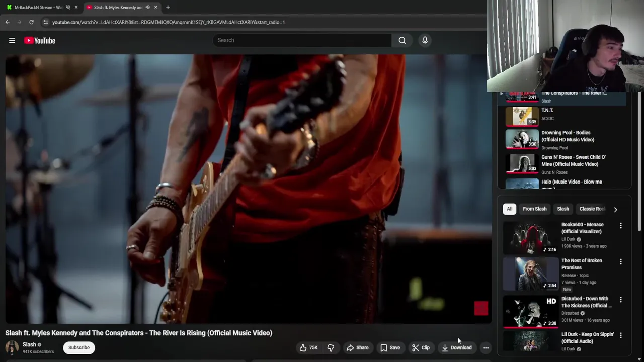Open more actions ellipsis below the video
Image resolution: width=644 pixels, height=362 pixels.
coord(486,348)
